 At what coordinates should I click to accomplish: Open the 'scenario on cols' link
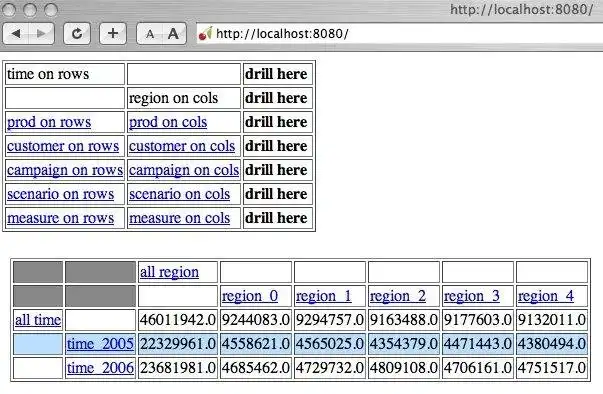point(180,194)
